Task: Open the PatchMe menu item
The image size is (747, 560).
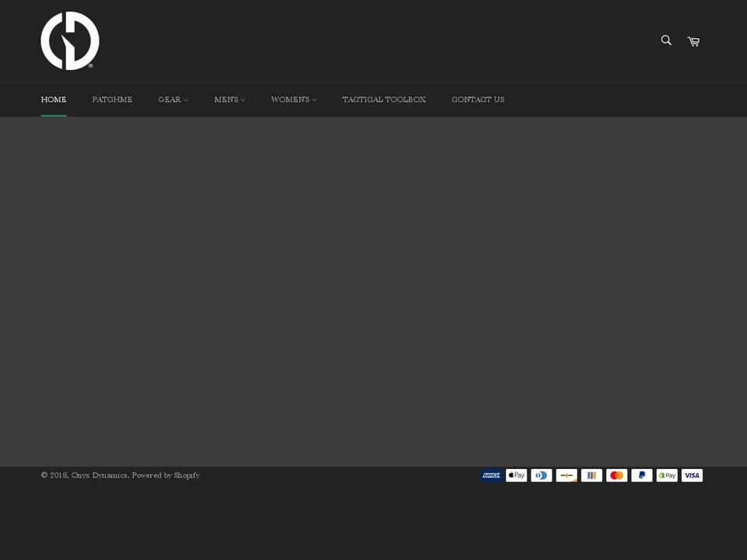Action: 112,100
